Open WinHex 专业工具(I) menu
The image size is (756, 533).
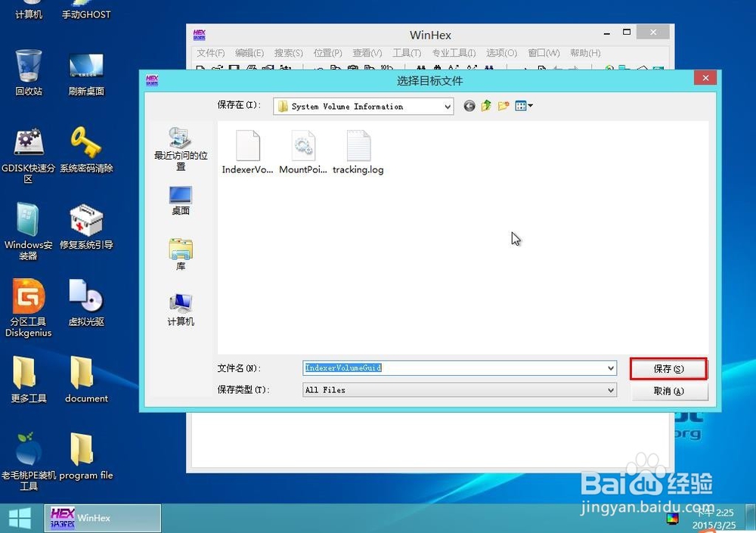click(454, 53)
